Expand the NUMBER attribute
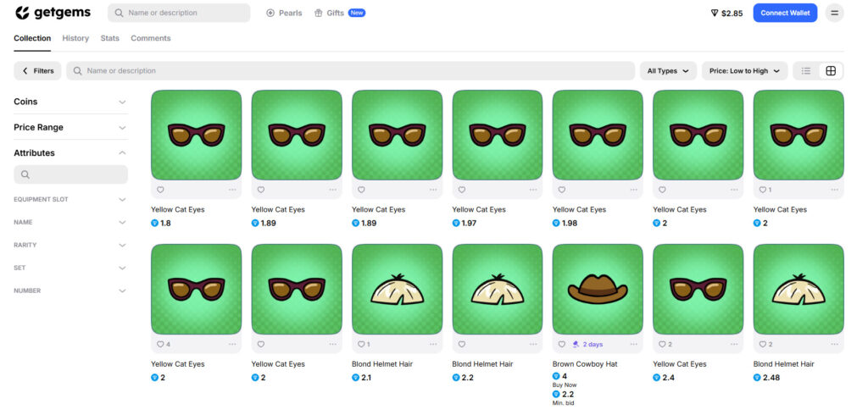 click(71, 290)
